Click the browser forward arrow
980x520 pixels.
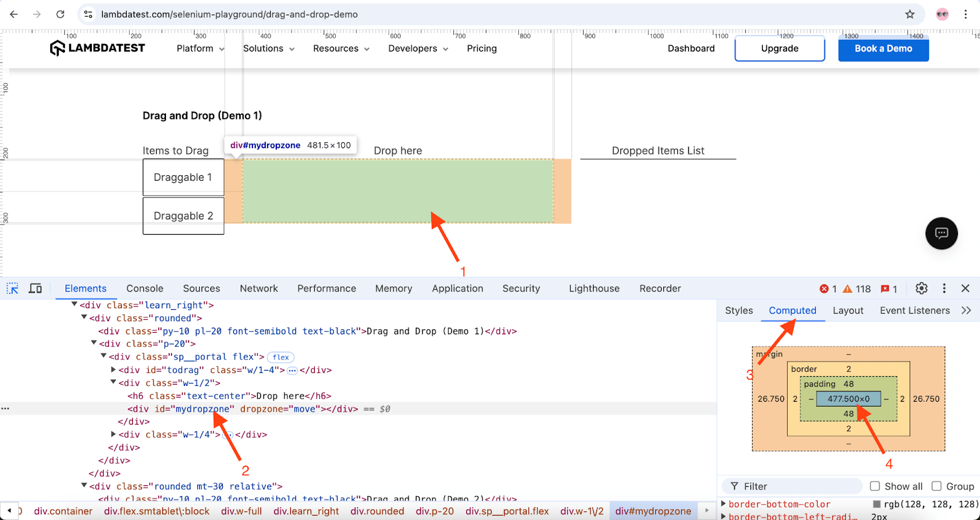[37, 14]
